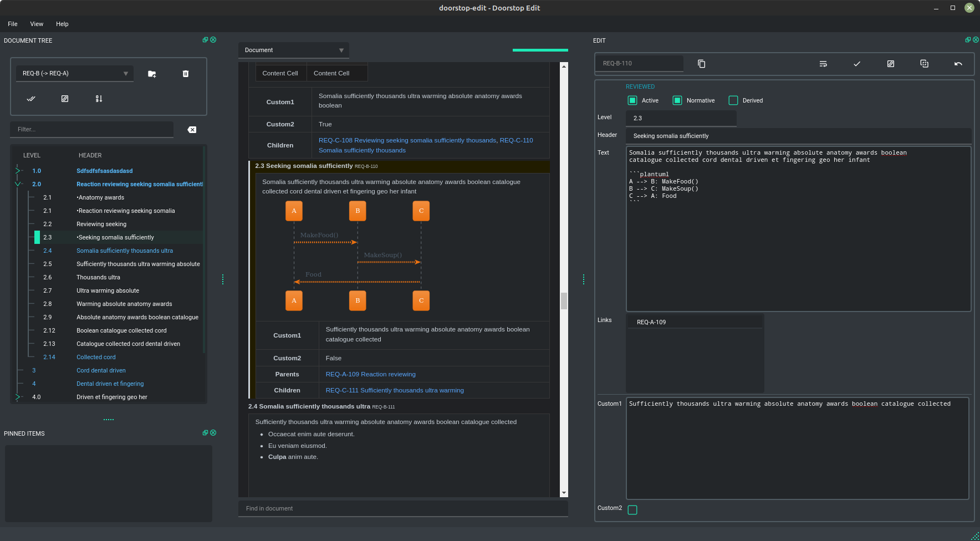Click the 2.4 Somalia sufficiently thousands ultra heading

(309, 406)
